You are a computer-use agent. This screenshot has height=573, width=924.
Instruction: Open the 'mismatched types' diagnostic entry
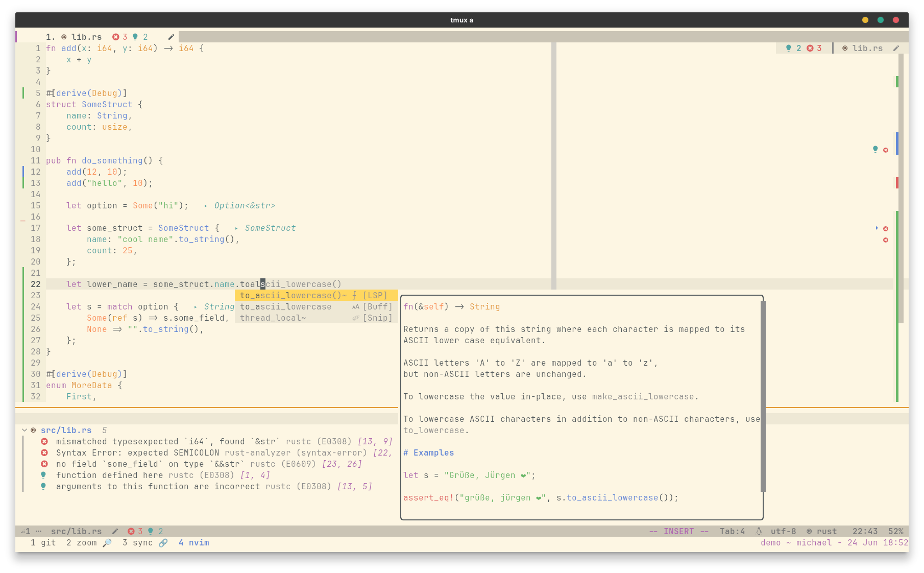pos(224,441)
